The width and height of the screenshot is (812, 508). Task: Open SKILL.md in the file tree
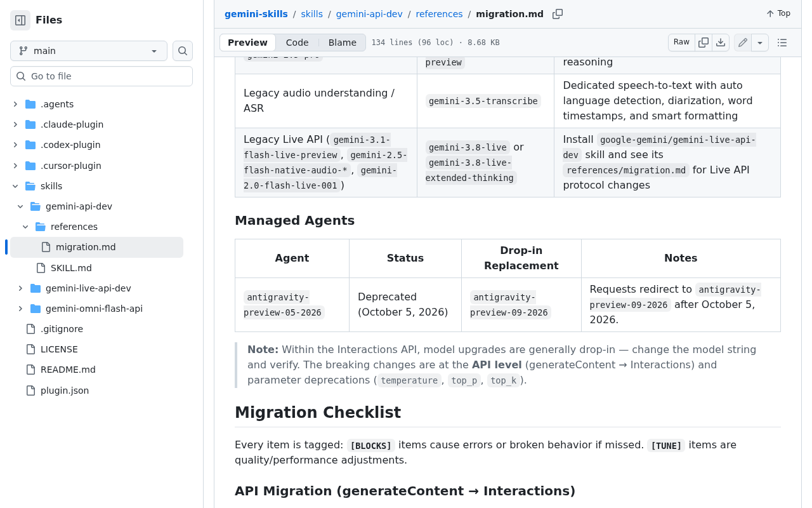(x=71, y=268)
